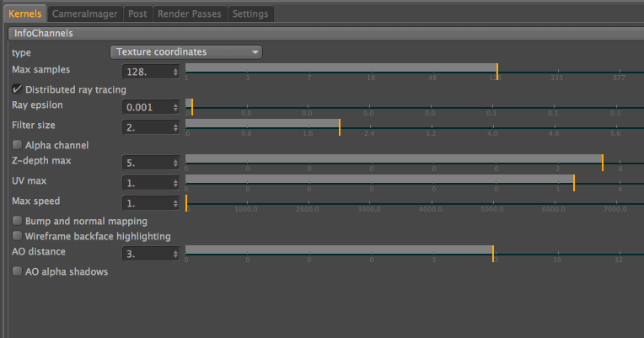This screenshot has width=644, height=338.
Task: Switch to the CameraImager tab
Action: [85, 13]
